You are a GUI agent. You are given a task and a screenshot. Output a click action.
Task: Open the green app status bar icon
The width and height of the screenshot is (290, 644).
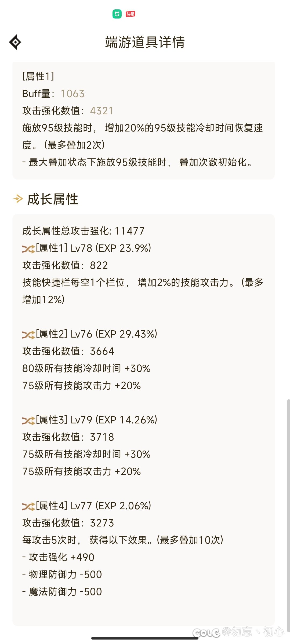click(x=117, y=14)
